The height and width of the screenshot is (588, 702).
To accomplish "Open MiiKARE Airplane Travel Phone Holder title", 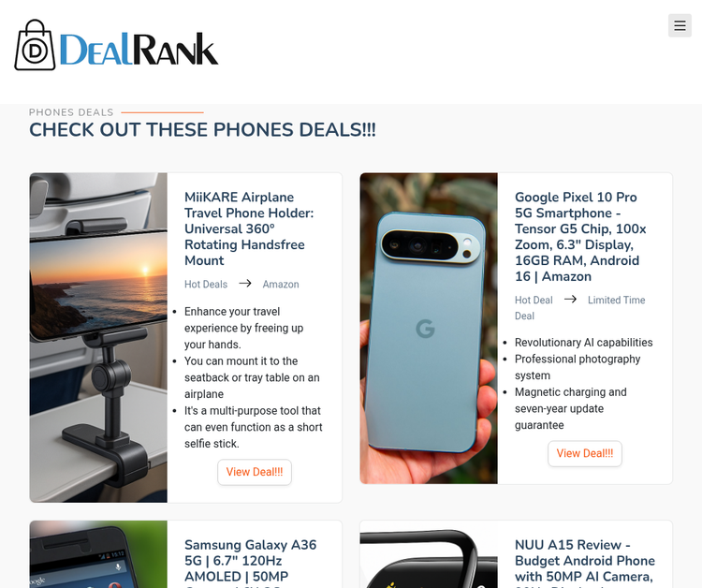I will click(x=250, y=228).
